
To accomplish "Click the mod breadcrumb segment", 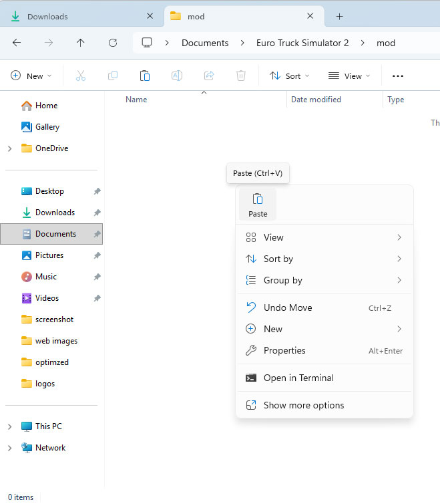I will (386, 43).
